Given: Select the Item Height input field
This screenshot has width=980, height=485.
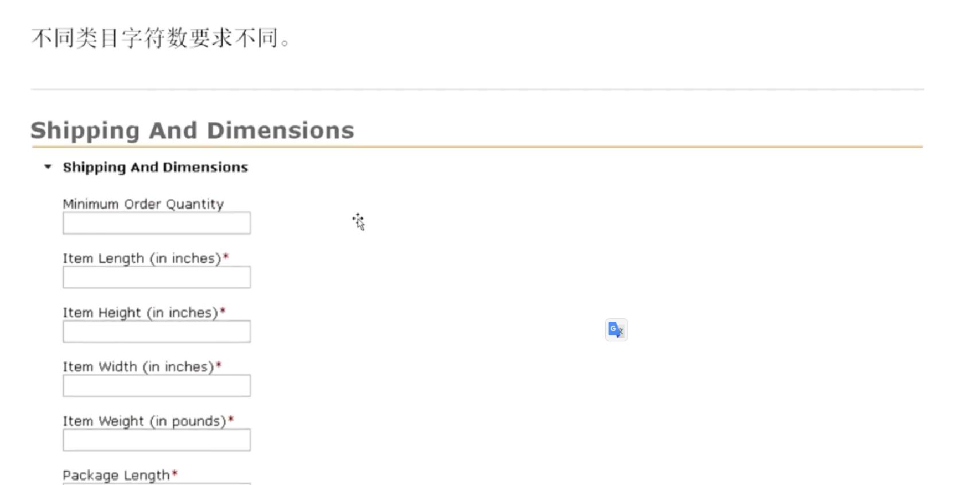Looking at the screenshot, I should click(157, 332).
